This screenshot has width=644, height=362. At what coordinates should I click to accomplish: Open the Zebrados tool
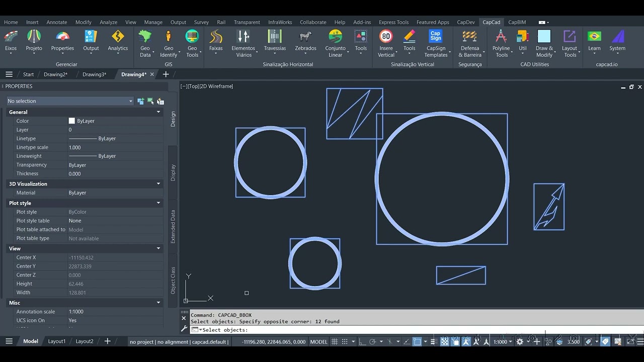coord(305,41)
